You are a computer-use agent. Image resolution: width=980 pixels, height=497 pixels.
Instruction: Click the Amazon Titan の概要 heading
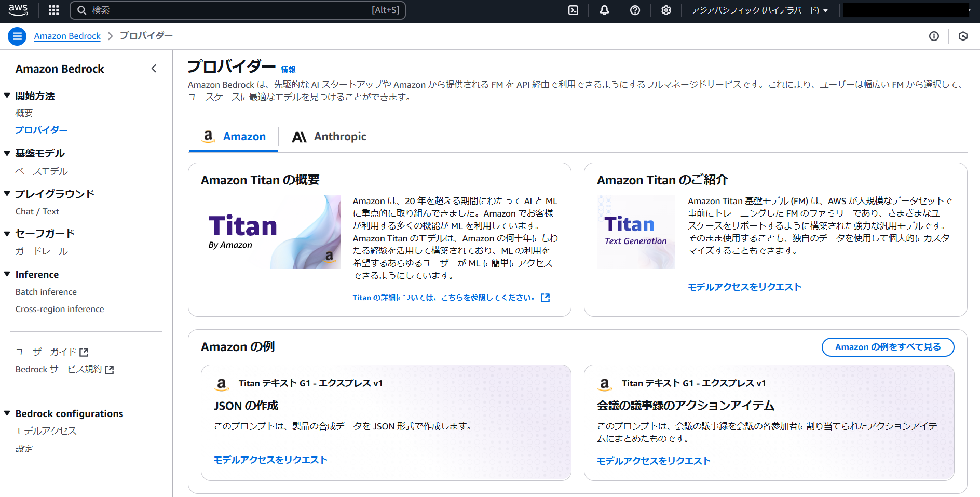pyautogui.click(x=260, y=180)
